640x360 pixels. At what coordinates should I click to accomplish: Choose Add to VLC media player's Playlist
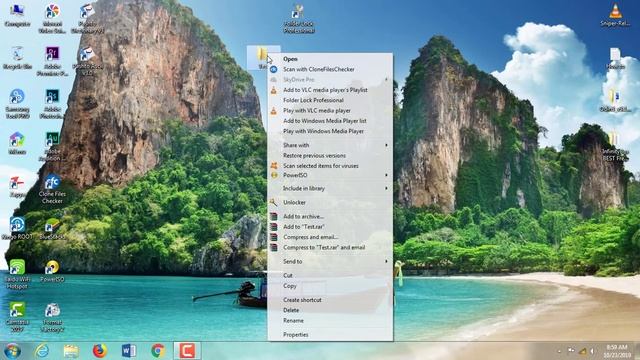tap(330, 90)
